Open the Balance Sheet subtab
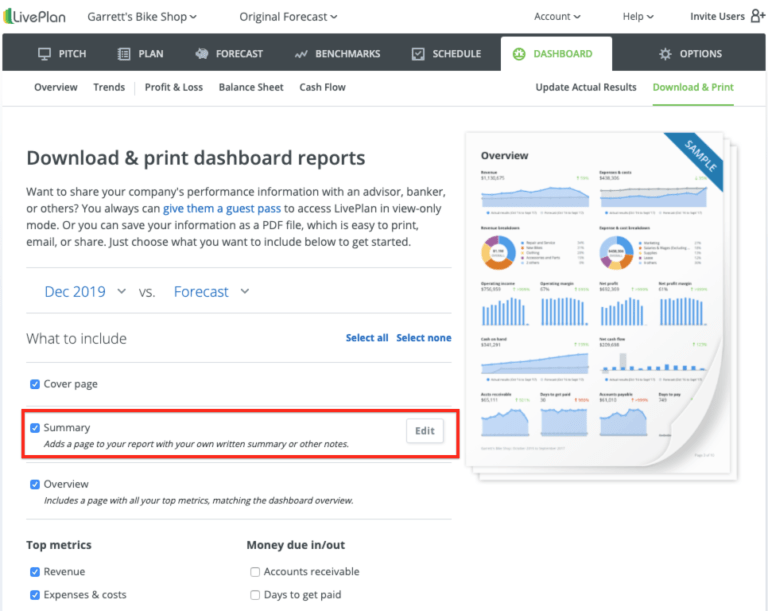Screen dimensions: 768x611 [251, 87]
